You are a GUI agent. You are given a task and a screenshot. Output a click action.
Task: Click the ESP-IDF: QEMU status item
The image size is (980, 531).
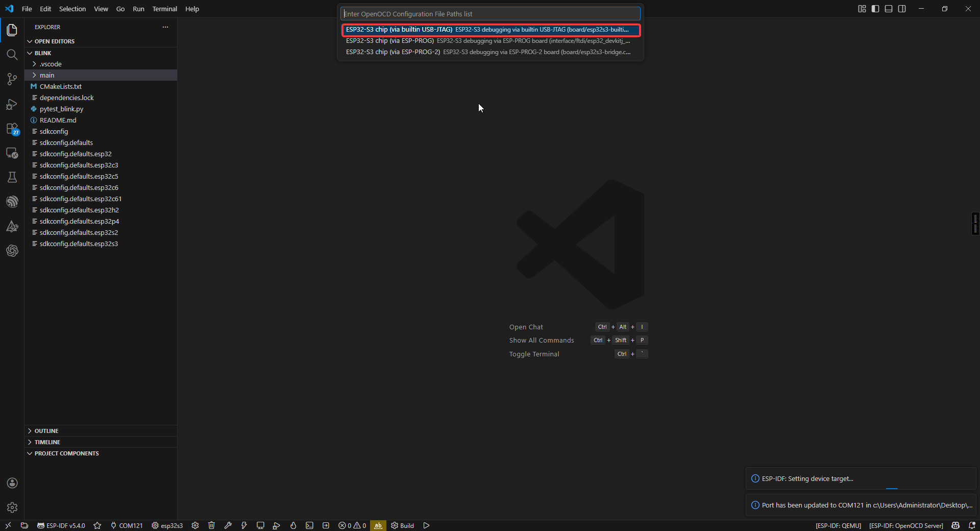(838, 525)
